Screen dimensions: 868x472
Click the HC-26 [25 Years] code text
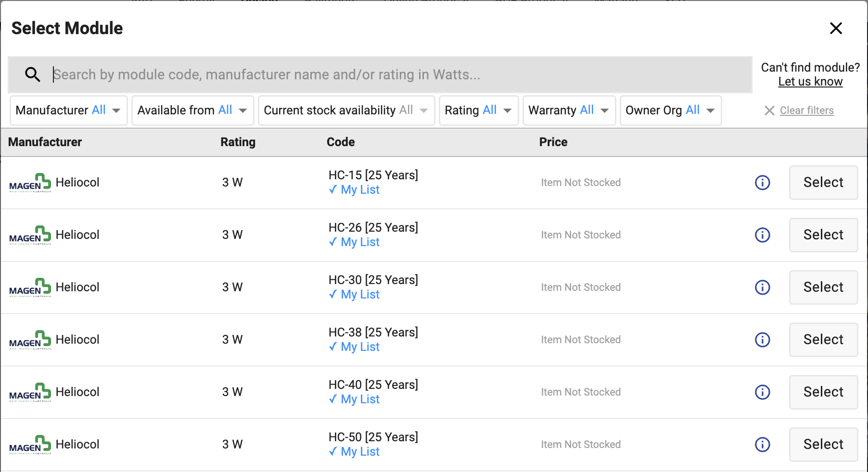(x=373, y=228)
